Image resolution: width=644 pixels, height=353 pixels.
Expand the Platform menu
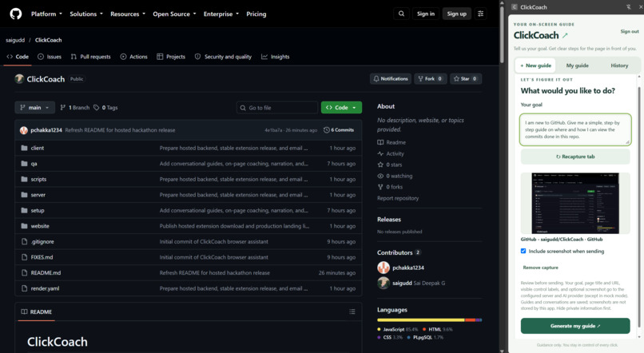click(46, 14)
